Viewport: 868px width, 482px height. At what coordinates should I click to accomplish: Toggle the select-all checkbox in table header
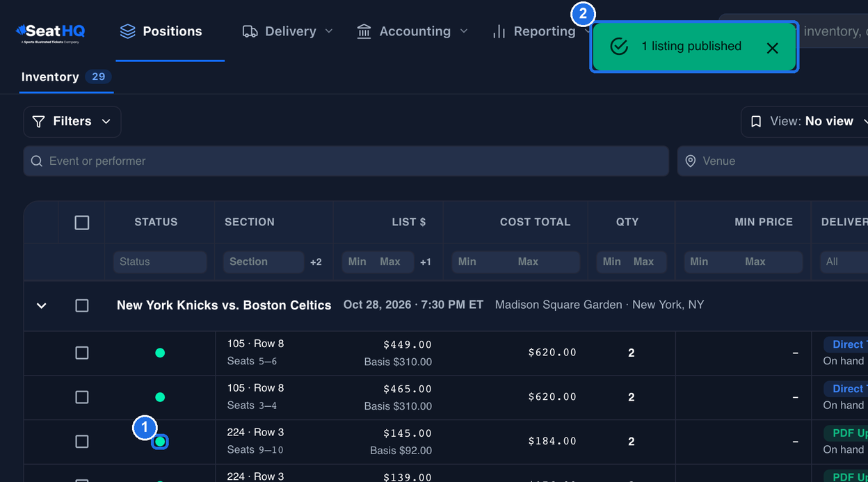(x=82, y=223)
